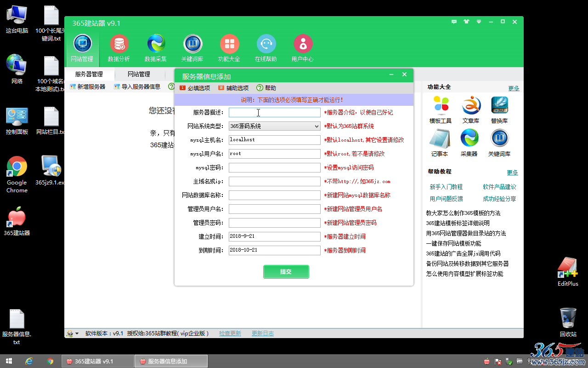Open the Windows Start button
This screenshot has height=368, width=588.
[x=9, y=361]
